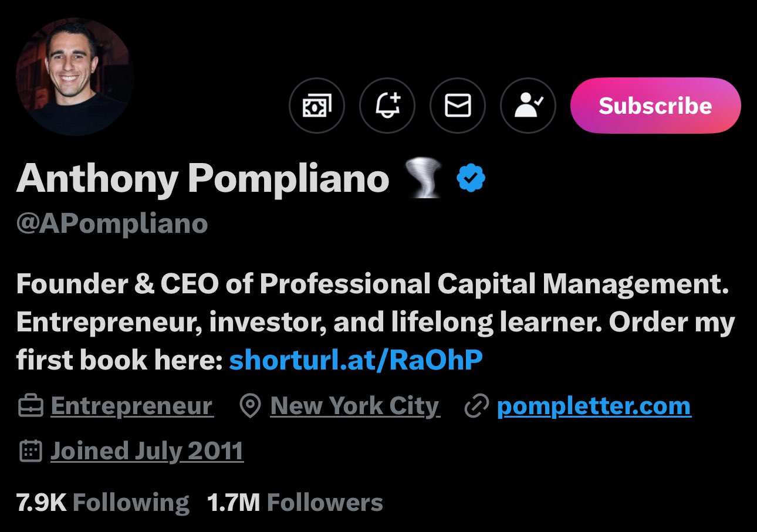Toggle the following person-check button
Viewport: 757px width, 532px height.
(x=528, y=106)
